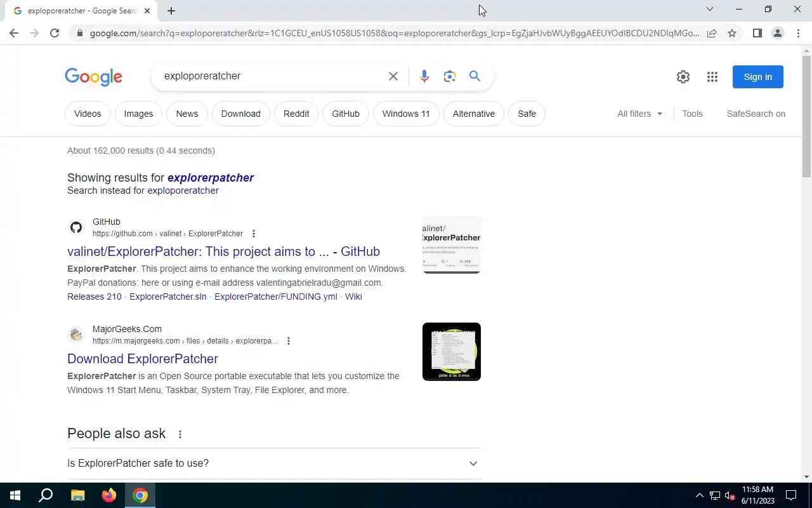Open the Google apps grid
812x508 pixels.
(712, 77)
